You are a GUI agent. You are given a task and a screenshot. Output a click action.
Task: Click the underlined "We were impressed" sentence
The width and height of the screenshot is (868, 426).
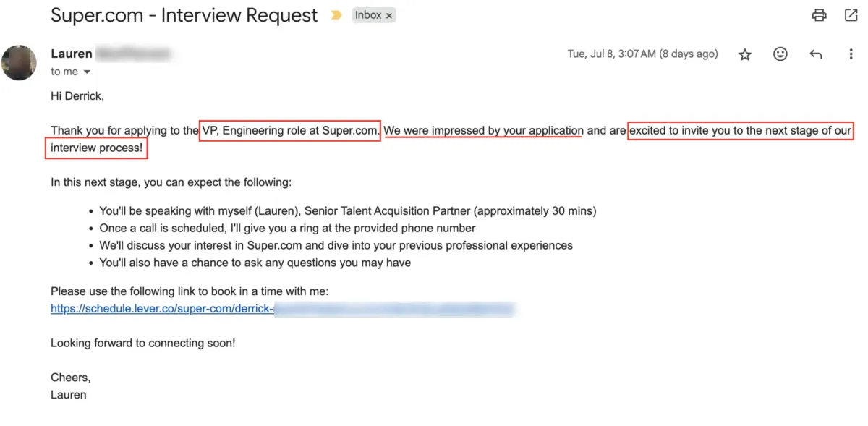[x=483, y=131]
